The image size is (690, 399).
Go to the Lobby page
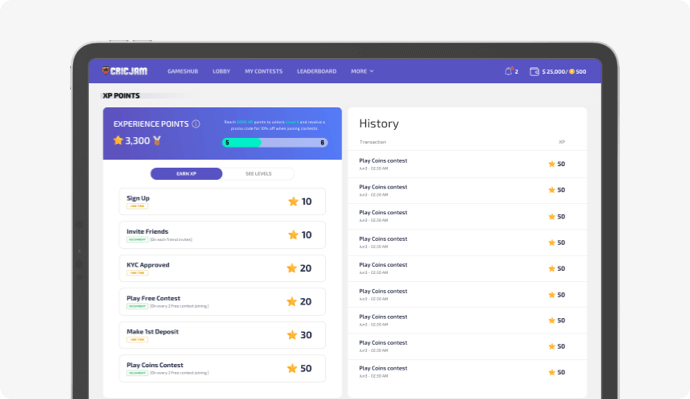[x=221, y=71]
